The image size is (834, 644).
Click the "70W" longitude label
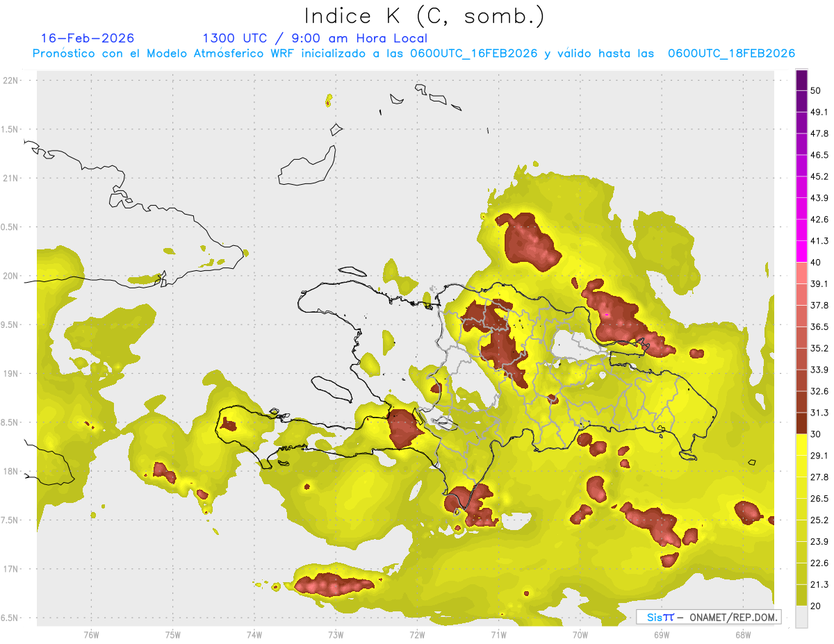pyautogui.click(x=580, y=634)
